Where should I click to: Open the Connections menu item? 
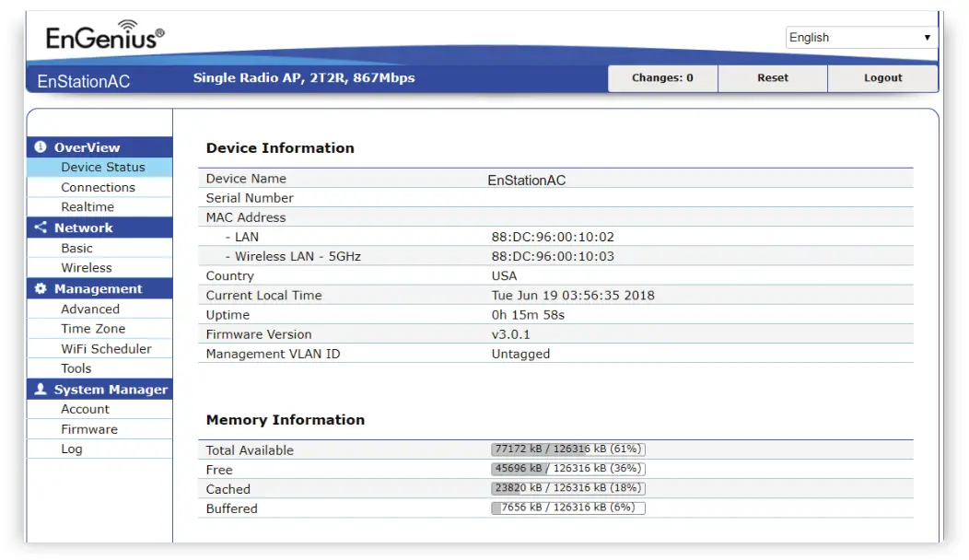[98, 187]
